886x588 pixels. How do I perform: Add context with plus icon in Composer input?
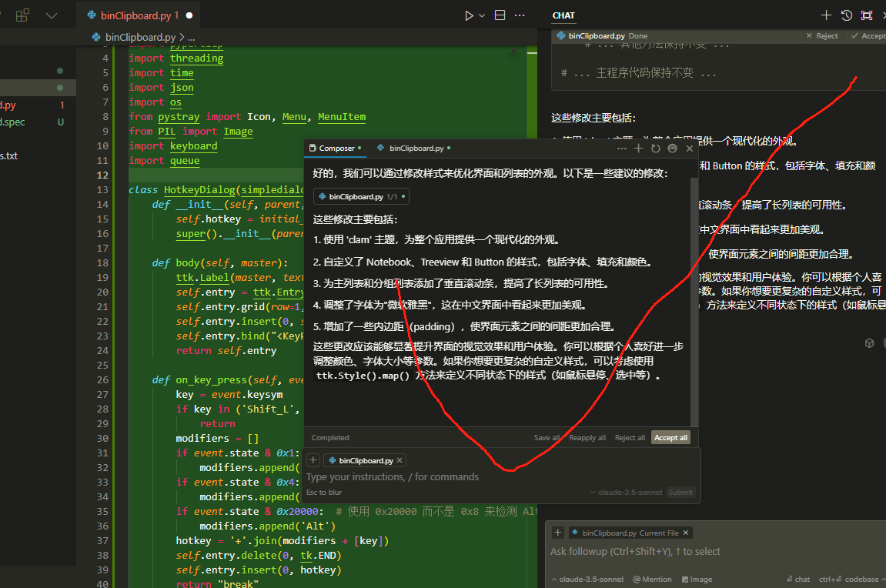(x=313, y=460)
